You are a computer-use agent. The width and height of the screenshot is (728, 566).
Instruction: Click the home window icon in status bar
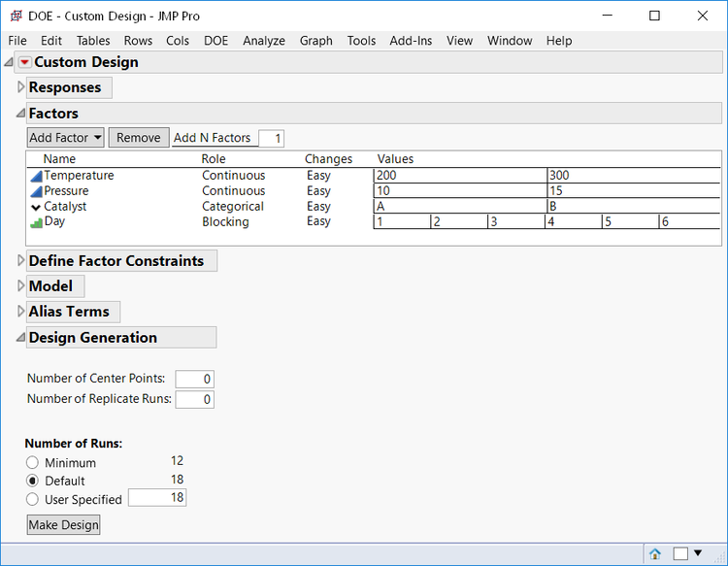point(655,553)
